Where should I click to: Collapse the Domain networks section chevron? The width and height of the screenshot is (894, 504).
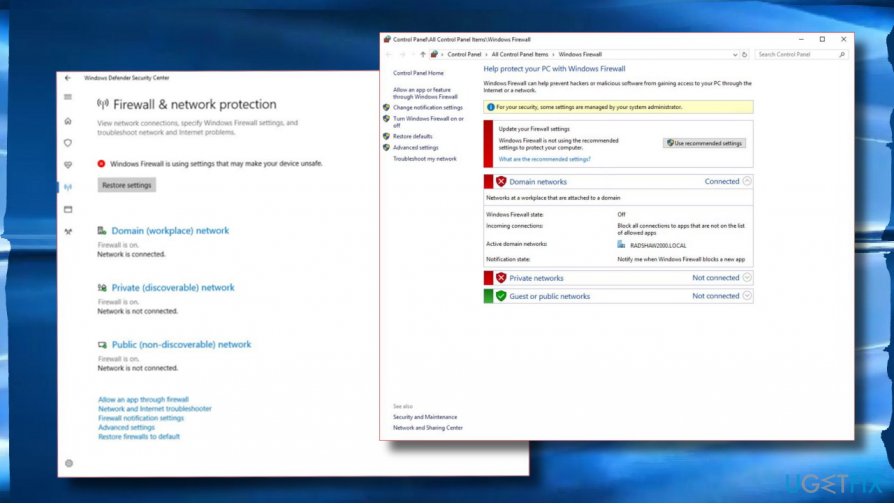(747, 181)
